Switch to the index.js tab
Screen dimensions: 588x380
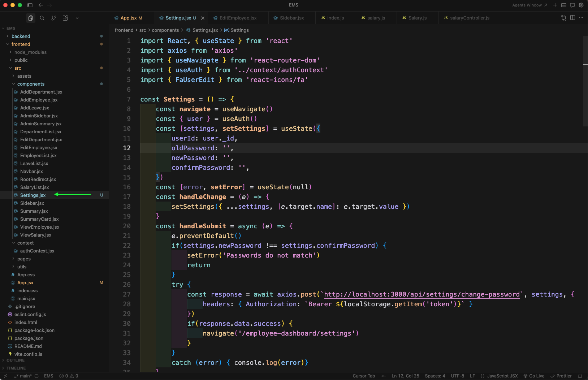click(x=336, y=18)
